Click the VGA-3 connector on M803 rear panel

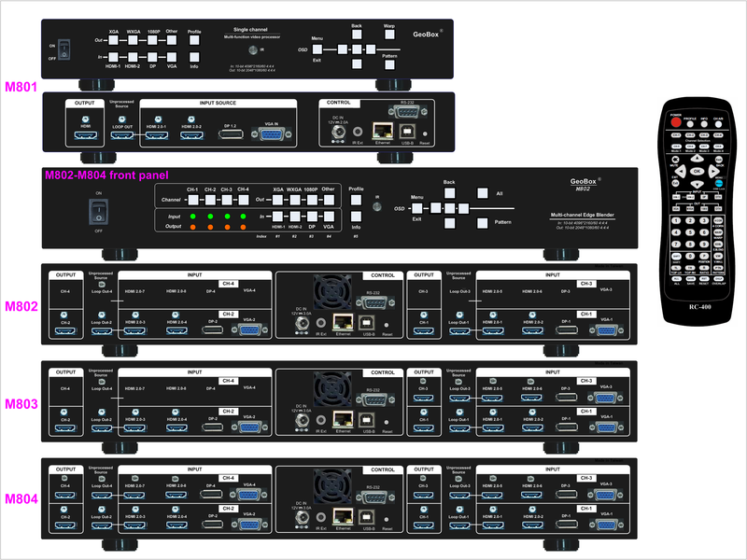[x=605, y=398]
